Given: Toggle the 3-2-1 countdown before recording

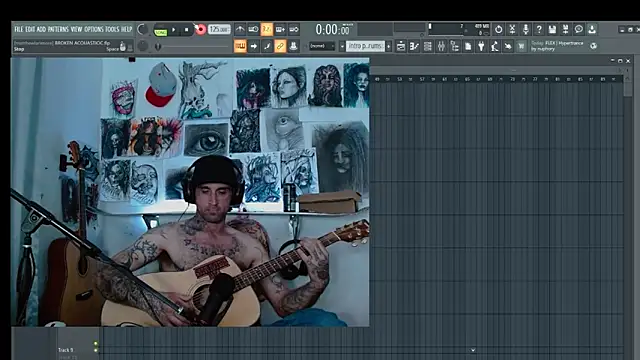Looking at the screenshot, I should 267,29.
